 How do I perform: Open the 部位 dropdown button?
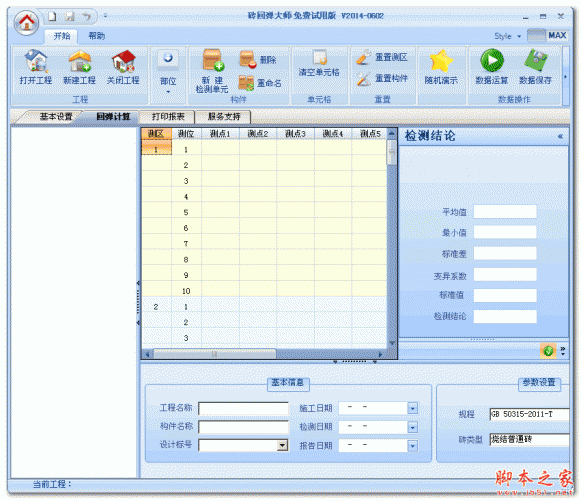tap(168, 72)
